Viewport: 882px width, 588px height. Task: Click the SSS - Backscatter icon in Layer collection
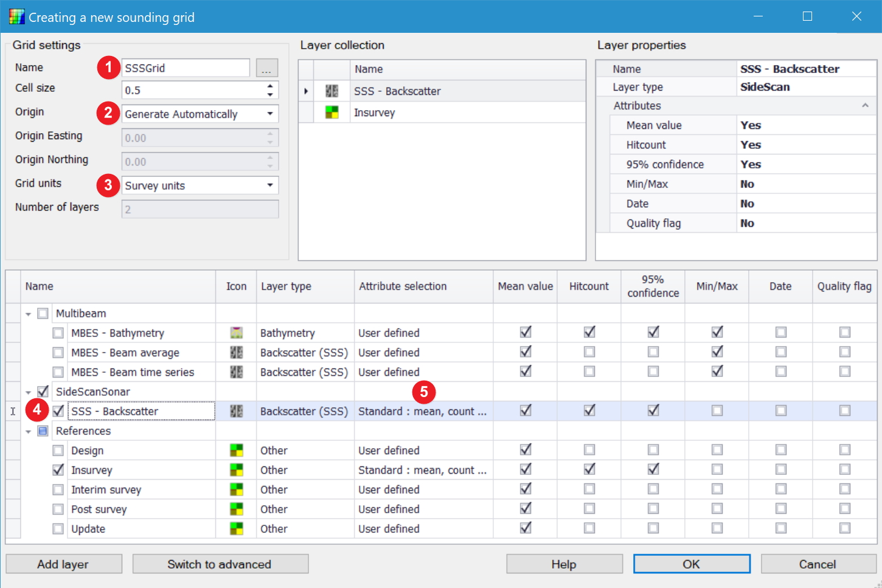click(x=332, y=91)
